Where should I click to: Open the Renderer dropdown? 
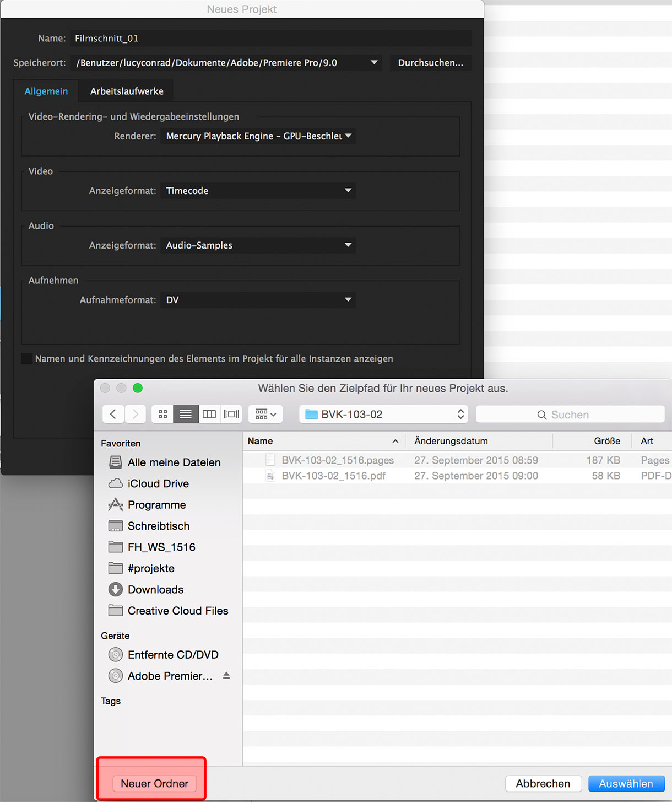(258, 136)
